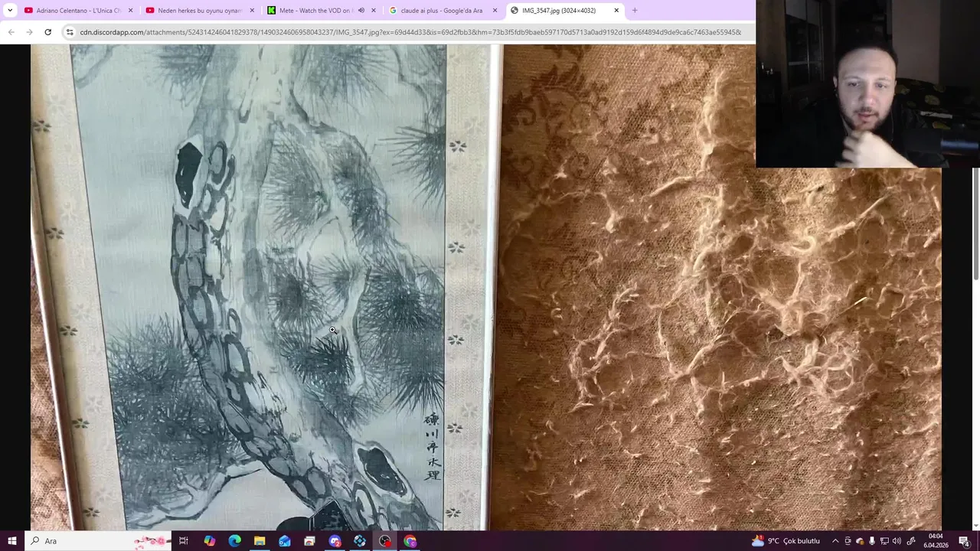The image size is (980, 551).
Task: Click the 'Çok bulutlu' weather text
Action: tap(802, 541)
